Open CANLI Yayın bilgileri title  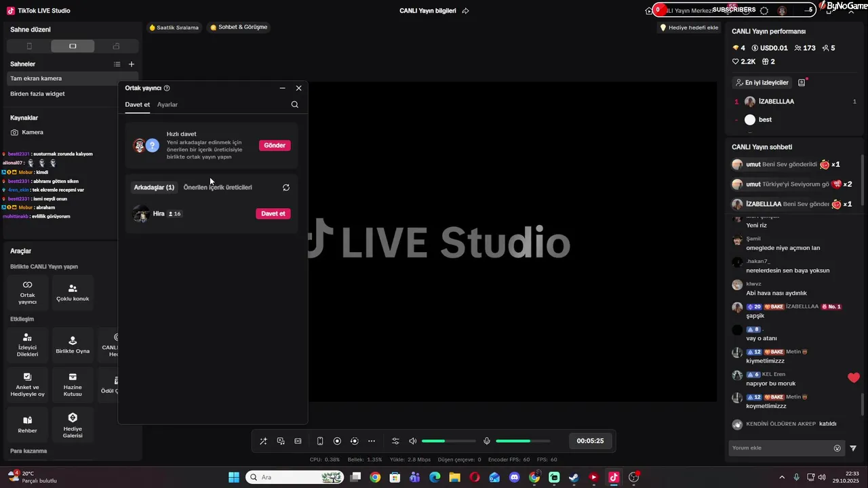(x=428, y=11)
